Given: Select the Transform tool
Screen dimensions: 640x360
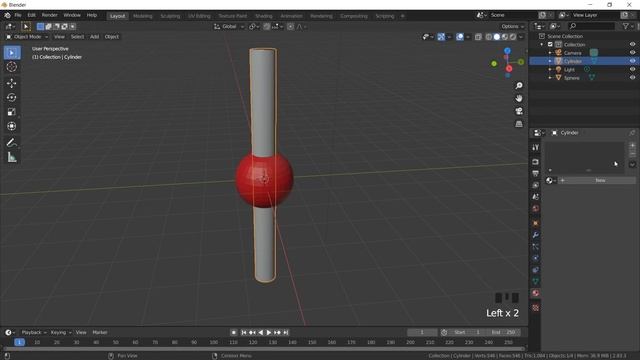Looking at the screenshot, I should click(12, 126).
